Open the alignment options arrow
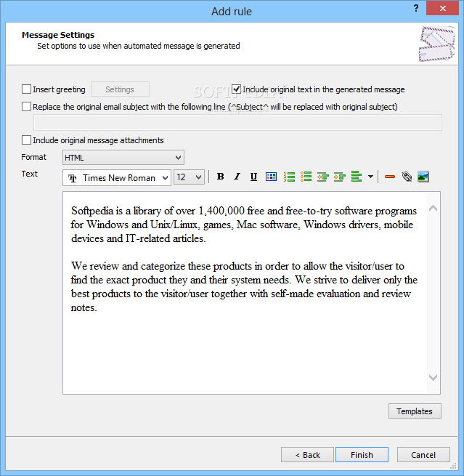Viewport: 464px width, 476px height. 370,177
